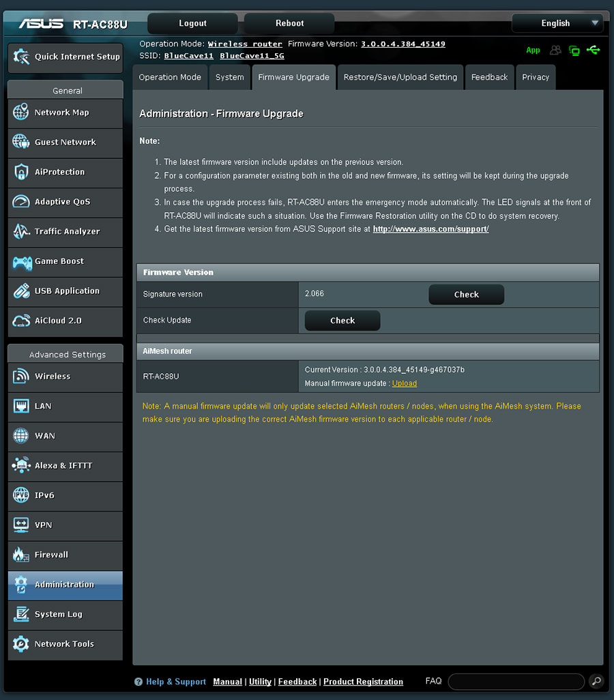Click Check button in Check Update row
The width and height of the screenshot is (614, 700).
tap(342, 321)
